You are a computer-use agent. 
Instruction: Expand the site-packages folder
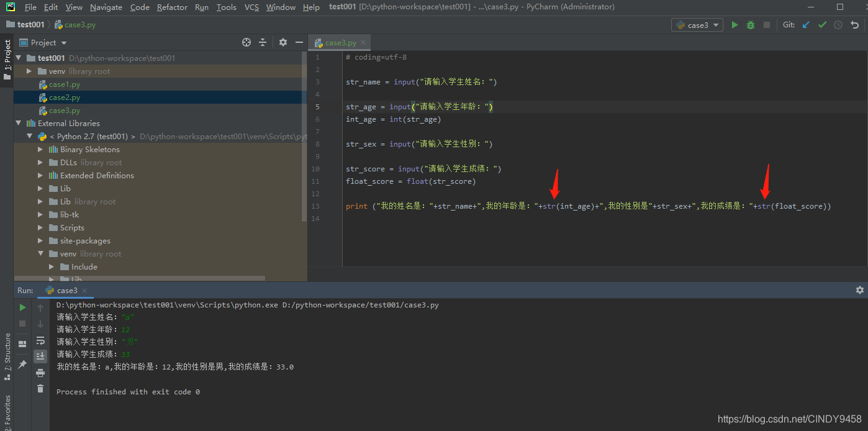(x=40, y=240)
